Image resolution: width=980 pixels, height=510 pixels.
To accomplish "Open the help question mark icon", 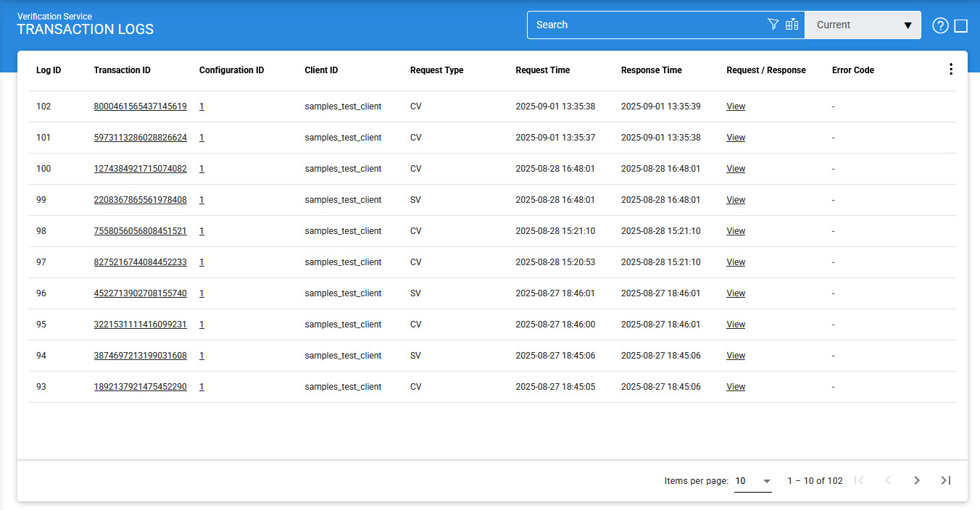I will [x=940, y=26].
